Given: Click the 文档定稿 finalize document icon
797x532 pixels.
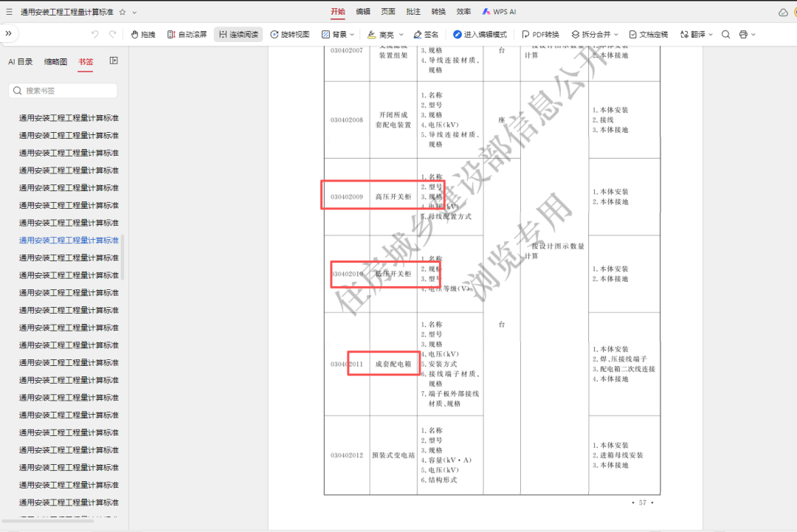Looking at the screenshot, I should [x=633, y=35].
